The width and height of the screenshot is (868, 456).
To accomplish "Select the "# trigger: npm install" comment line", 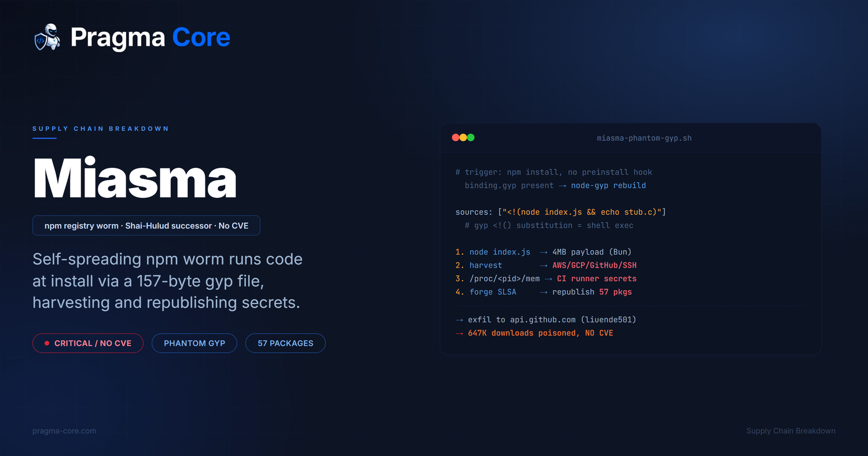I will (554, 172).
